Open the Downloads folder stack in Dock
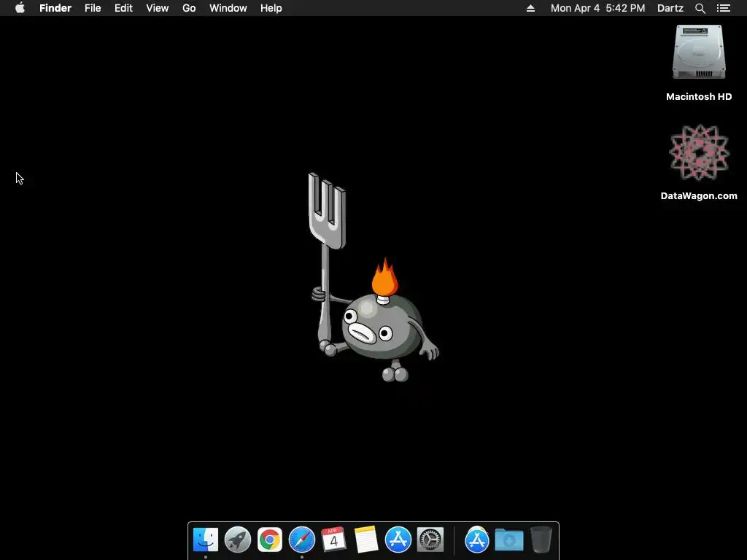The width and height of the screenshot is (747, 560). pyautogui.click(x=508, y=540)
